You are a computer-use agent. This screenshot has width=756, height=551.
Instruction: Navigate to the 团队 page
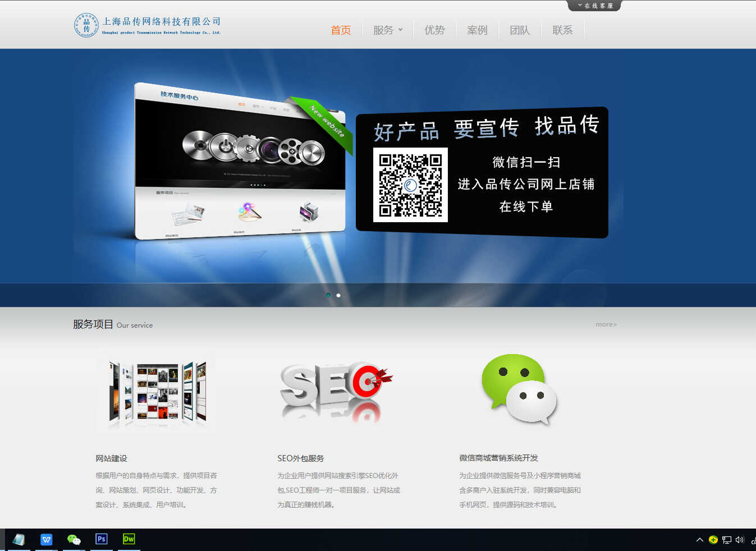520,30
